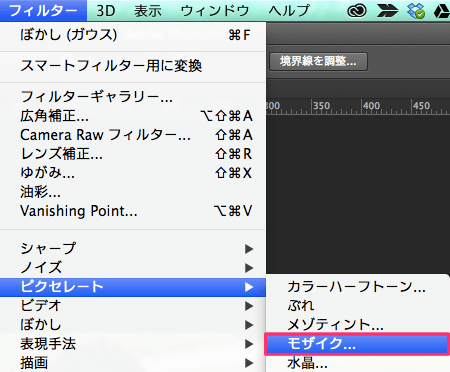The width and height of the screenshot is (450, 372).
Task: Open the ゆがみ... filter
Action: coord(133,173)
